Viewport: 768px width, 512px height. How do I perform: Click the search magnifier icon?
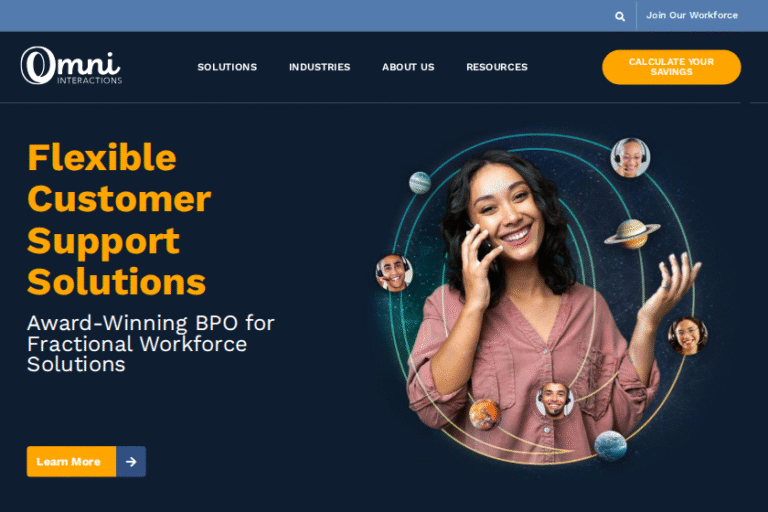[x=620, y=16]
